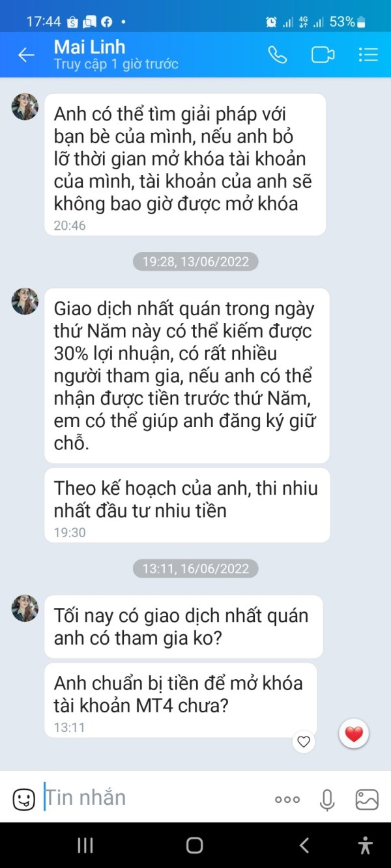Select the message 'Tối nay có giao dịch nhất quán'
Viewport: 391px width, 868px height.
click(x=183, y=626)
